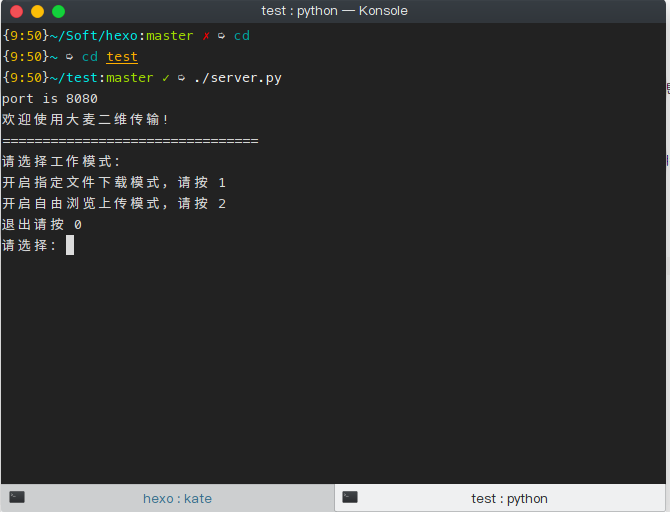Close the Konsole window with red button
The width and height of the screenshot is (670, 512).
[x=16, y=12]
